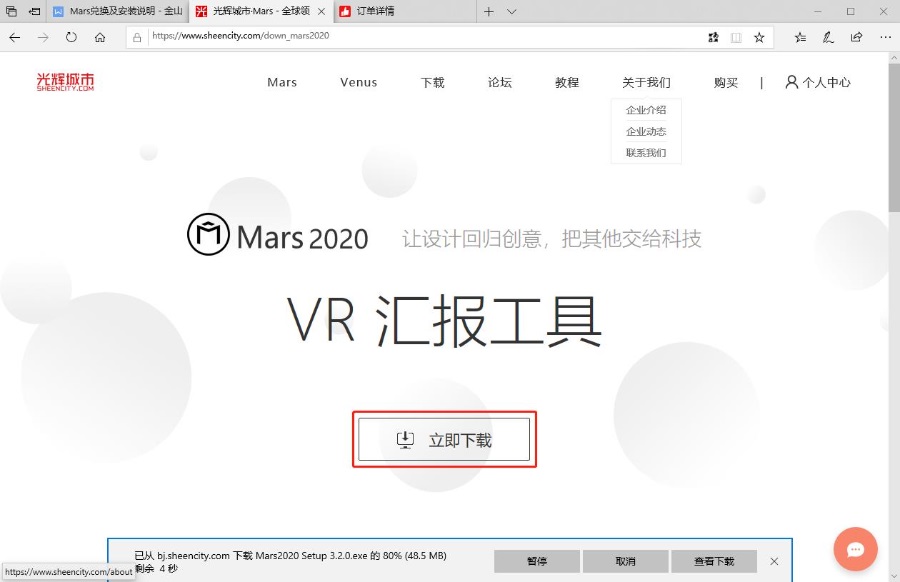This screenshot has width=900, height=582.
Task: Add page to favorites star icon
Action: click(x=759, y=37)
